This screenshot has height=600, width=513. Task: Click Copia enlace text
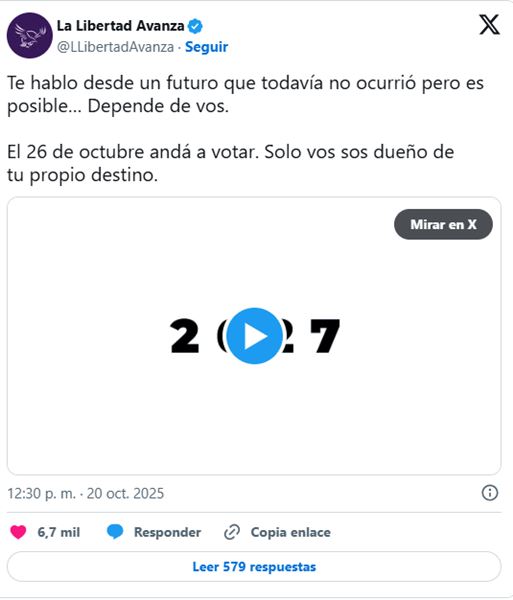pos(290,532)
